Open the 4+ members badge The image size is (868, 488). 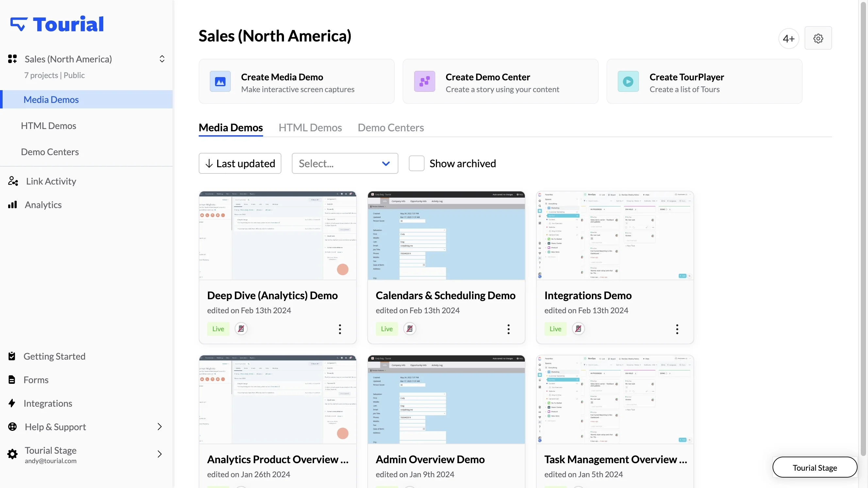click(789, 39)
